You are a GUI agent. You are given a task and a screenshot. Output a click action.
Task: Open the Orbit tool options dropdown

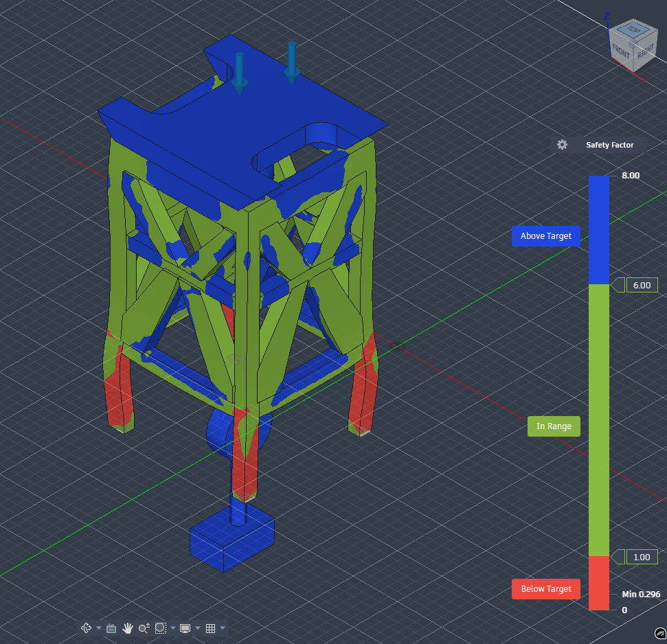[x=99, y=628]
